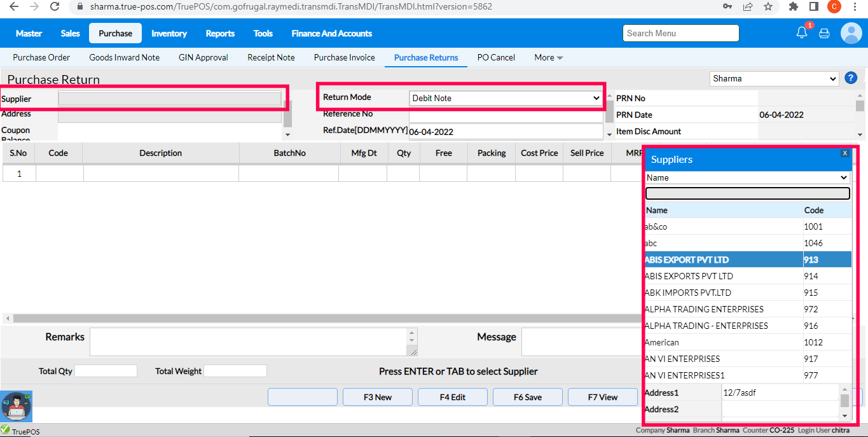Viewport: 868px width, 437px height.
Task: Open the user profile avatar
Action: [x=851, y=33]
